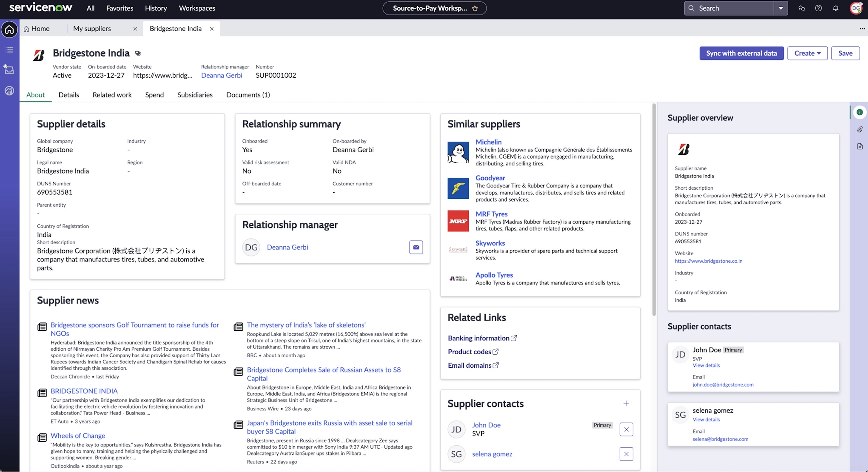Click the Goodyear logo thumbnail
The width and height of the screenshot is (868, 472).
(x=458, y=188)
